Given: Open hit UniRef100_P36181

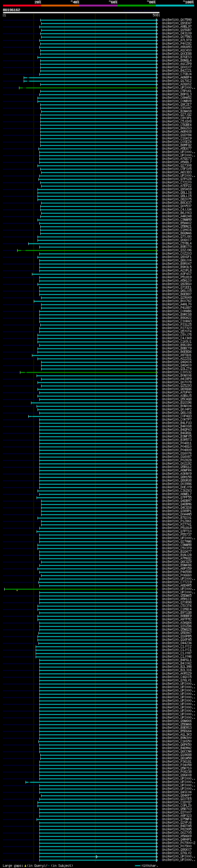Looking at the screenshot, I should (x=177, y=762).
